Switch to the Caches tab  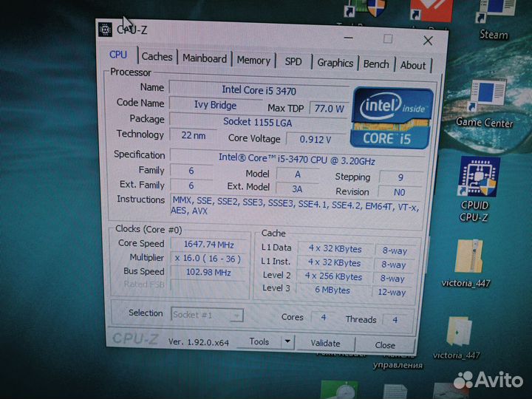click(x=157, y=57)
